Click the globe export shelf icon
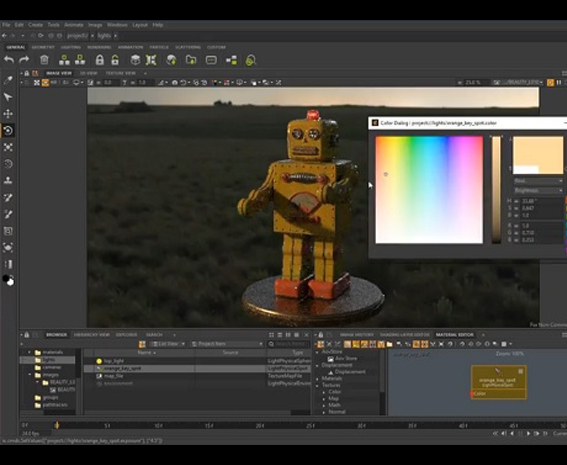The width and height of the screenshot is (567, 465). coord(171,60)
